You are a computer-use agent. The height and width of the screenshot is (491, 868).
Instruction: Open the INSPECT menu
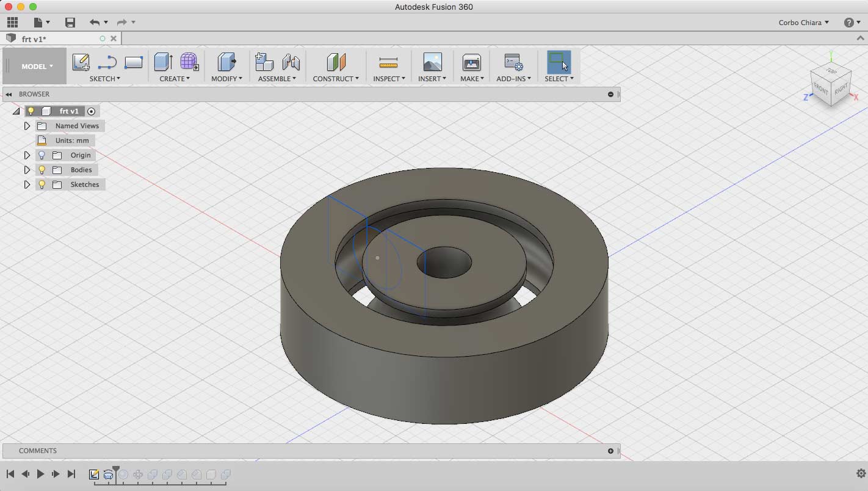[x=389, y=78]
